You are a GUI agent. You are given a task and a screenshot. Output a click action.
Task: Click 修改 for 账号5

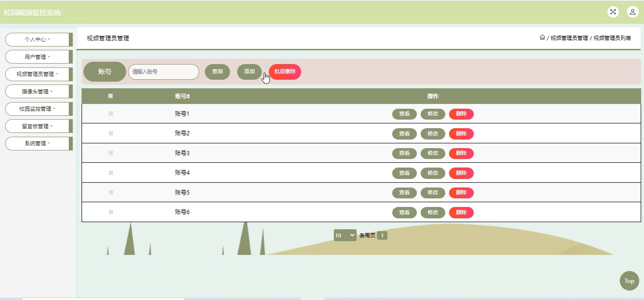(x=433, y=193)
